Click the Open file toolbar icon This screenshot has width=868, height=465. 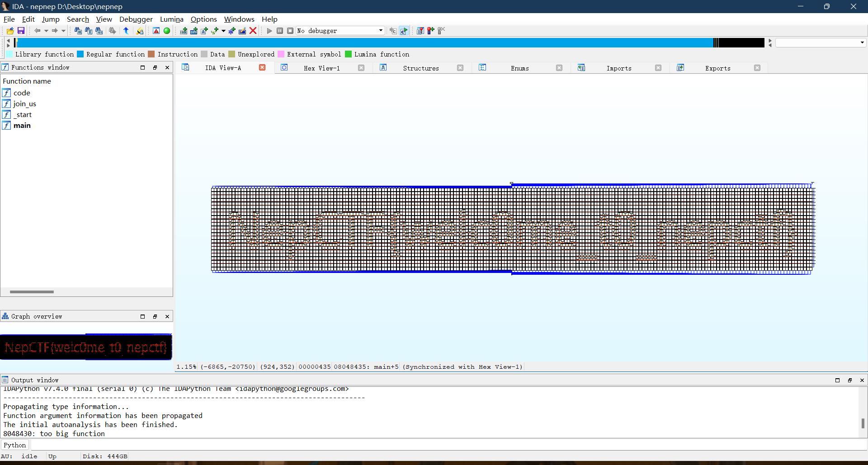tap(10, 31)
